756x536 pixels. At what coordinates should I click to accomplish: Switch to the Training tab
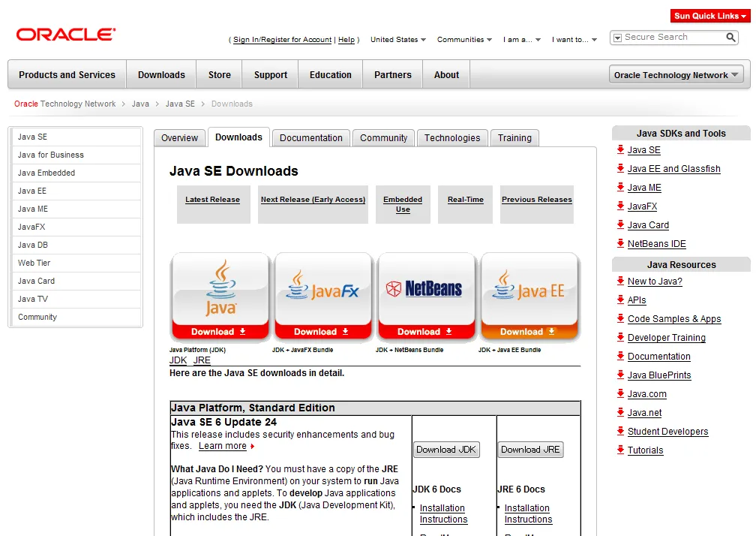coord(514,138)
